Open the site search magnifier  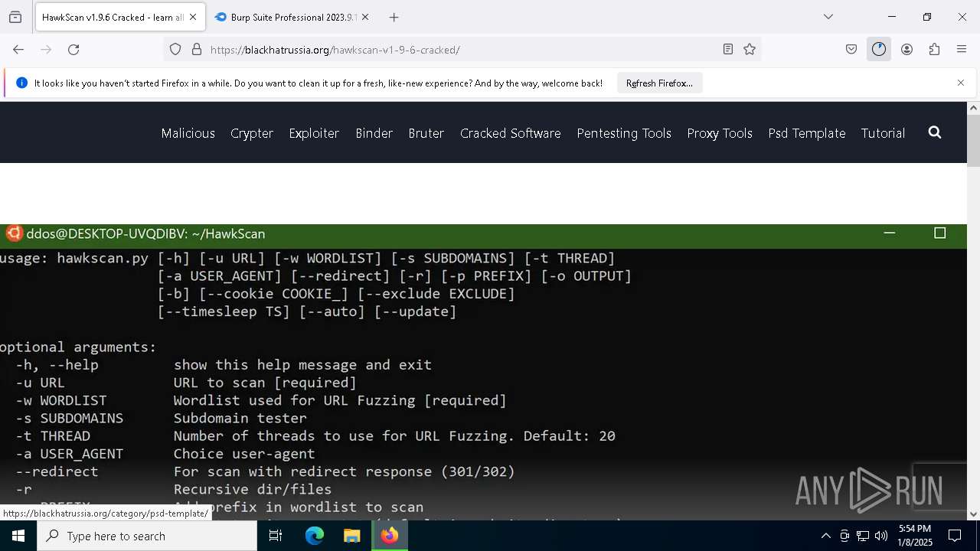[934, 132]
